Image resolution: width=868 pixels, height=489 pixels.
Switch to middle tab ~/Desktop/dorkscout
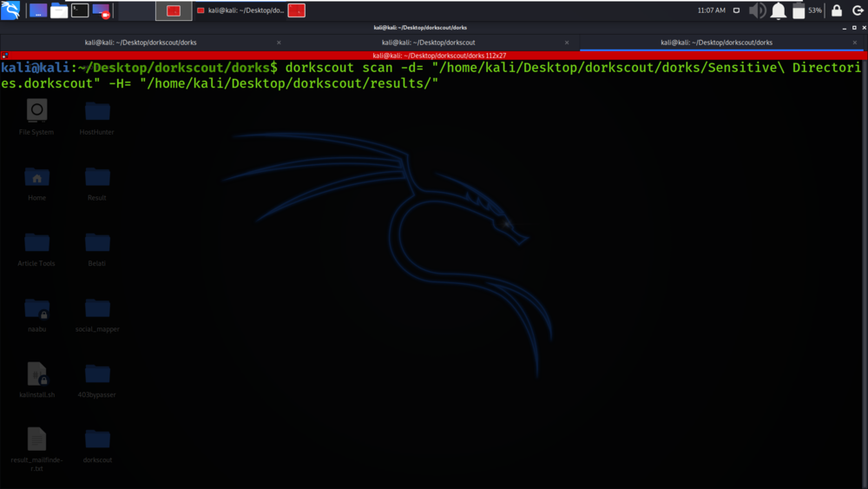pyautogui.click(x=428, y=43)
